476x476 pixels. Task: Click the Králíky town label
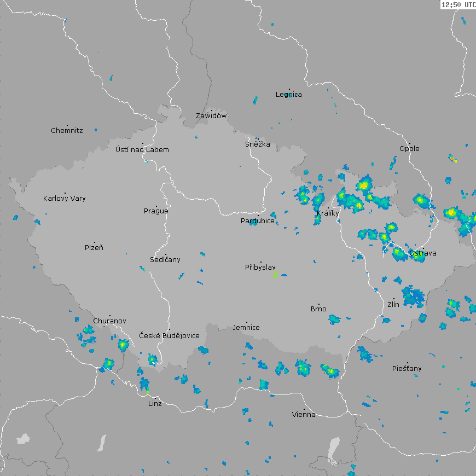(x=328, y=213)
